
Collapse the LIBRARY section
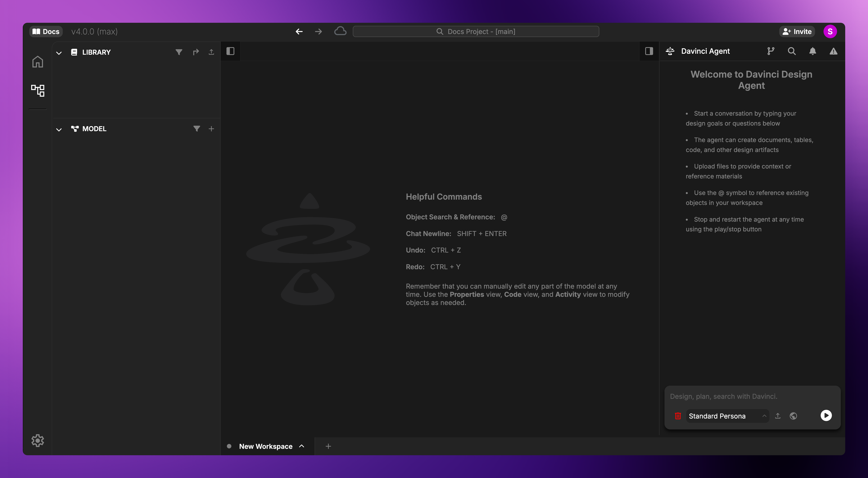pos(59,53)
